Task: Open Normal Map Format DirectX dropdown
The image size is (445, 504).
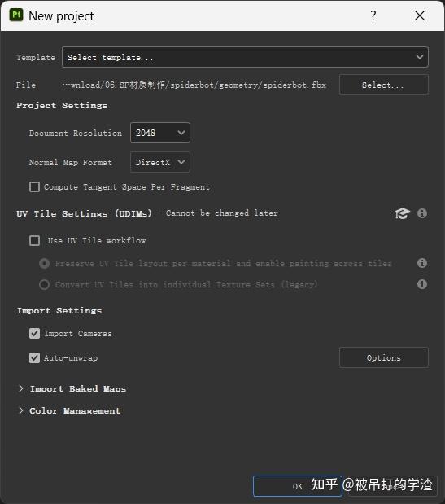Action: tap(160, 162)
